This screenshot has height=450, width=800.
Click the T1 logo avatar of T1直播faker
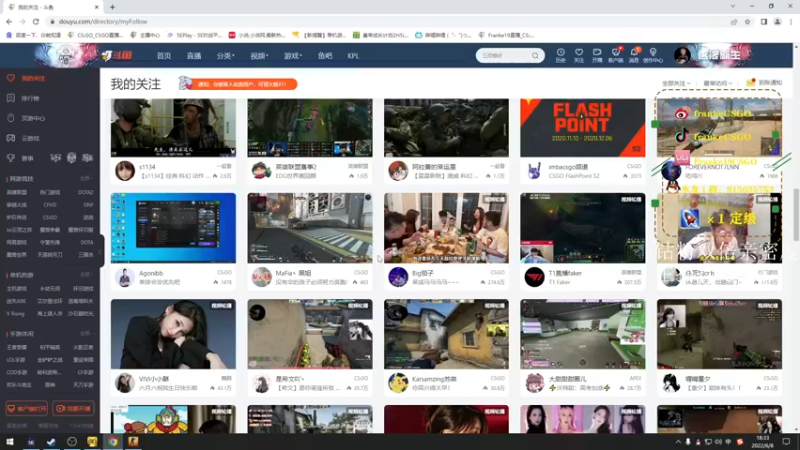(x=534, y=277)
